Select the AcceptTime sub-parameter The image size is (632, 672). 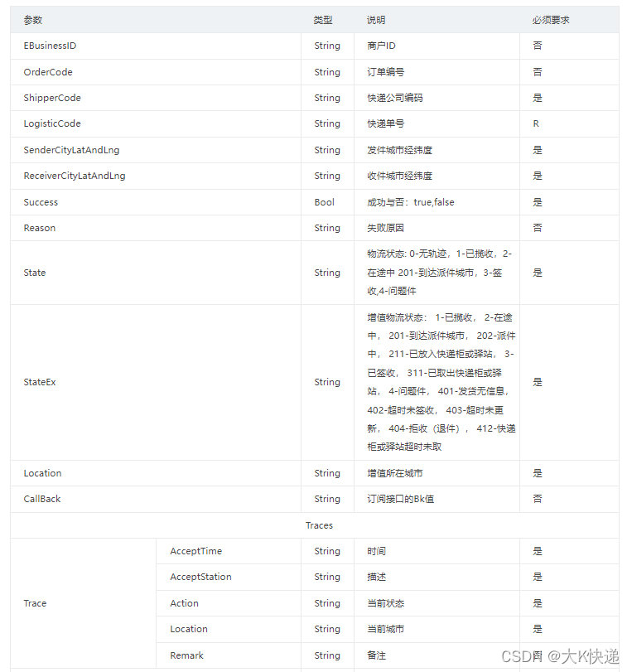196,551
